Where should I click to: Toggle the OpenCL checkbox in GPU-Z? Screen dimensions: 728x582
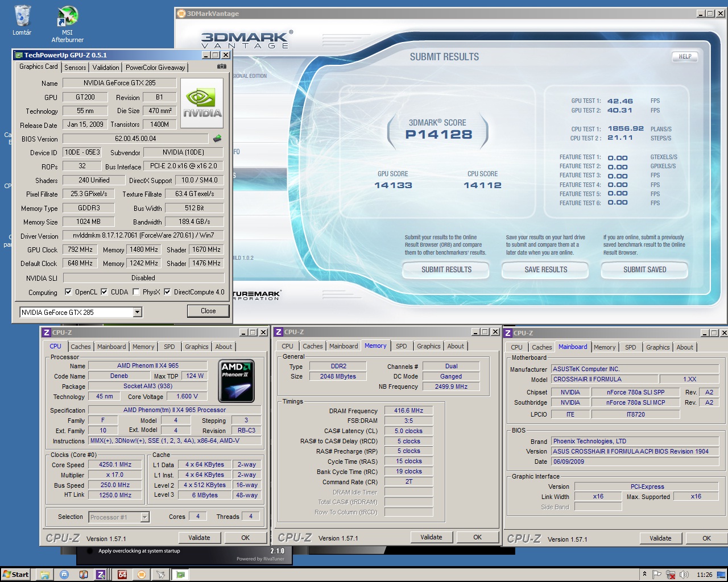[68, 292]
